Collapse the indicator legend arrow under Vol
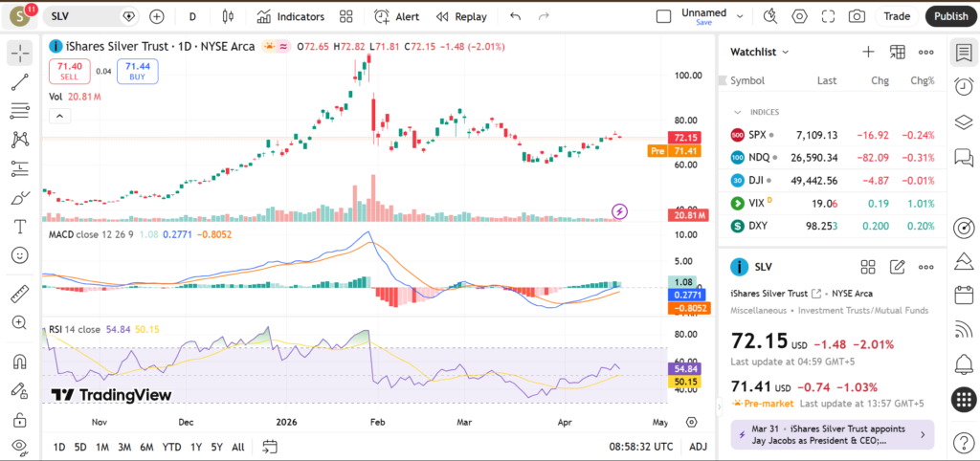This screenshot has height=461, width=980. (x=59, y=116)
